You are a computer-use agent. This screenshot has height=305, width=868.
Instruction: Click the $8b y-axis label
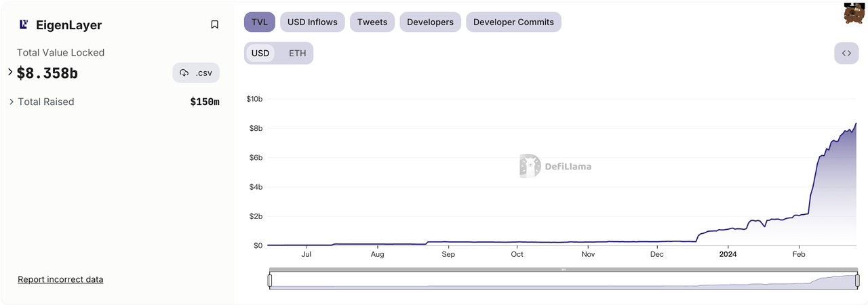255,128
